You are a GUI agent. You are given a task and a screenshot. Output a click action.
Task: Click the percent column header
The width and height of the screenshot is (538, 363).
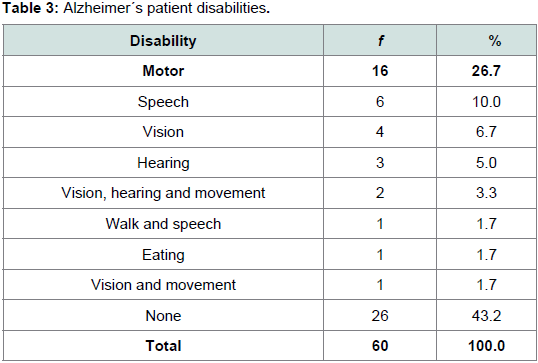click(495, 41)
